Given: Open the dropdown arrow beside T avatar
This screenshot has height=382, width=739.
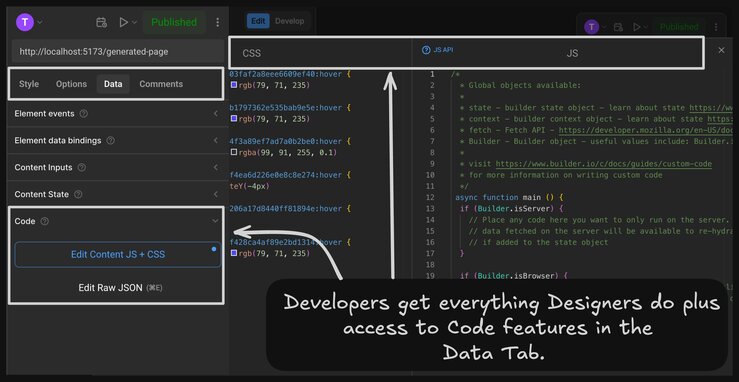Looking at the screenshot, I should [x=40, y=22].
